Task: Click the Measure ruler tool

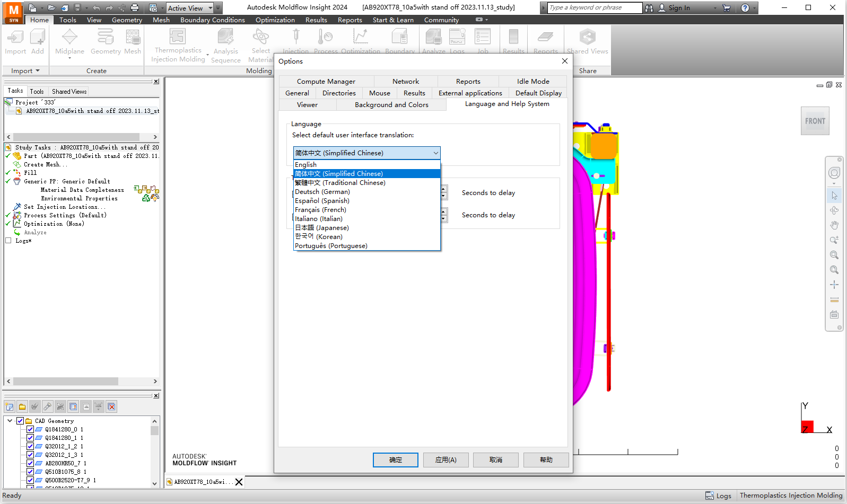Action: tap(834, 299)
